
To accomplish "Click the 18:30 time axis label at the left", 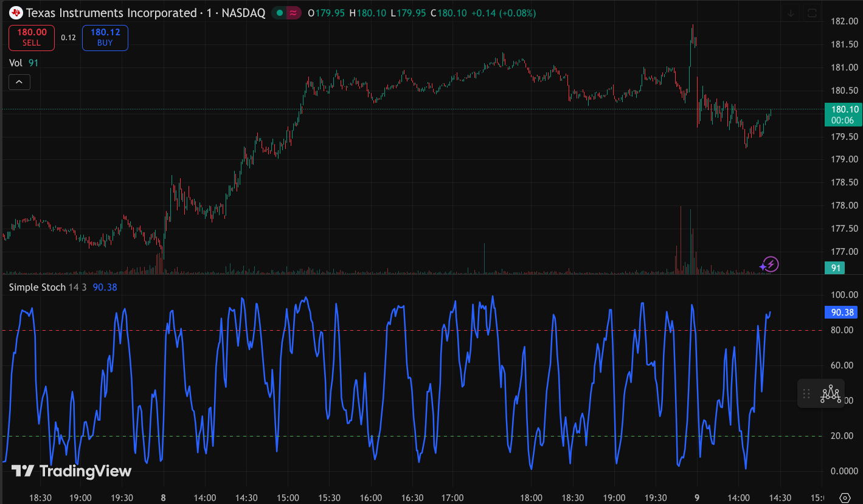I will tap(40, 497).
